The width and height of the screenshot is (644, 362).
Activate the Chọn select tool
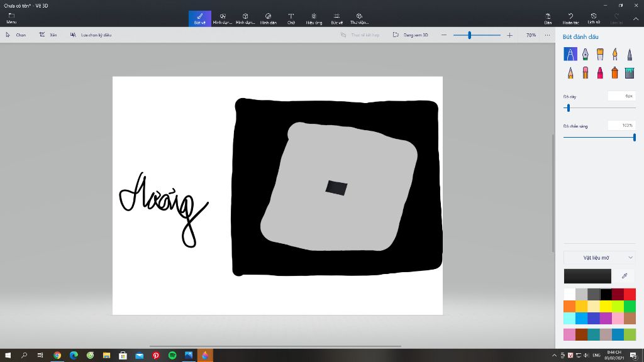[x=16, y=35]
